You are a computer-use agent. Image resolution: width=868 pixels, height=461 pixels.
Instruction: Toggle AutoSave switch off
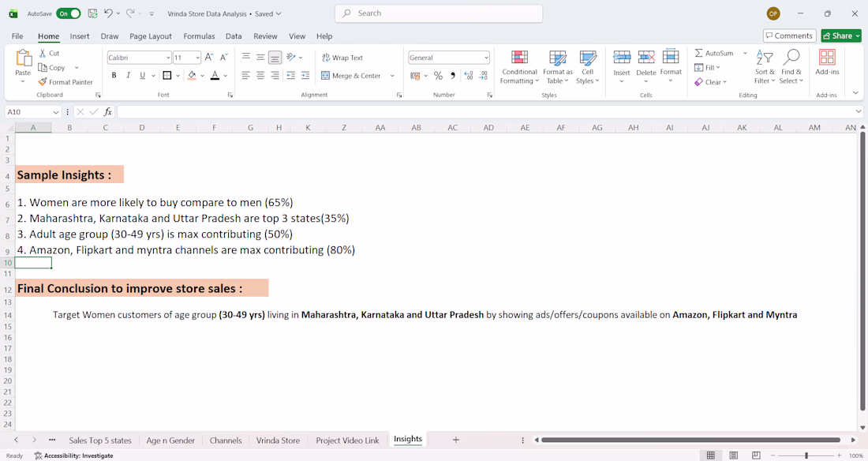69,13
